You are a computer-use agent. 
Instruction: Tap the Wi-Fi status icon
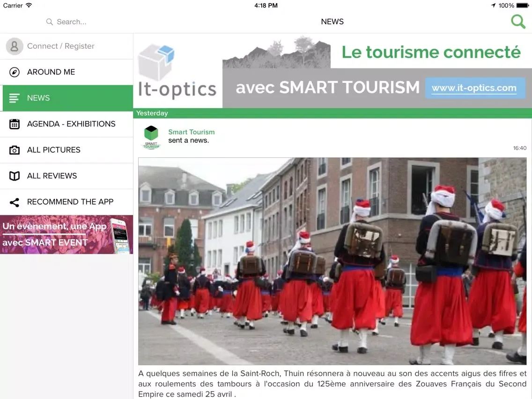(29, 5)
